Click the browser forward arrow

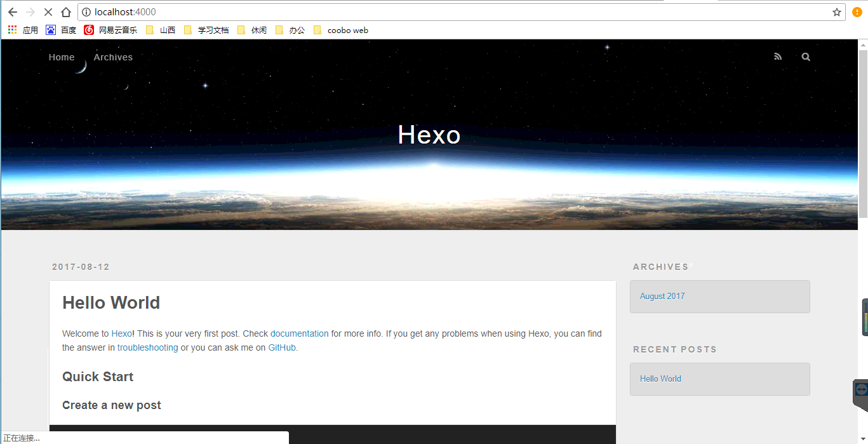click(30, 12)
